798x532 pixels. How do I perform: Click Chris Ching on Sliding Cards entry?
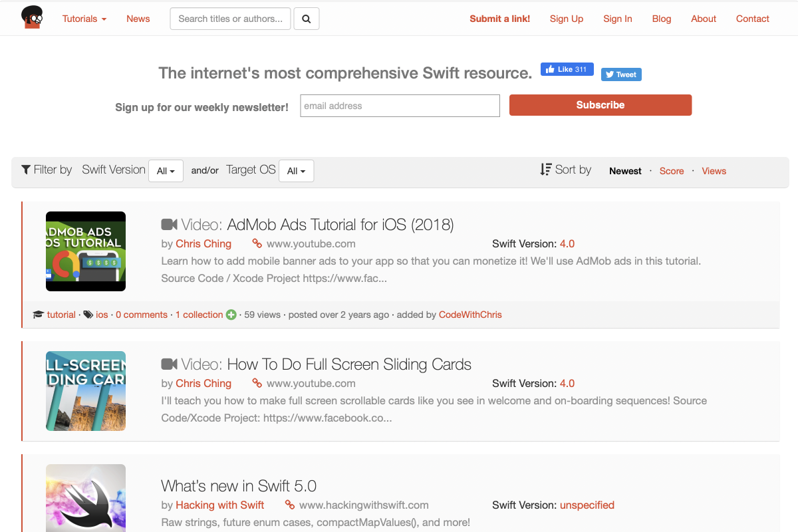tap(203, 383)
